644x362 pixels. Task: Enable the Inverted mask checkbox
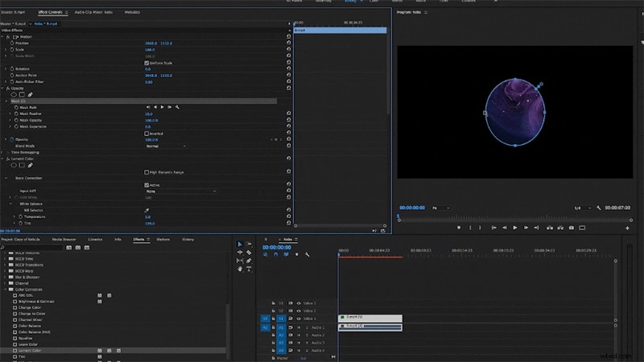(x=146, y=133)
